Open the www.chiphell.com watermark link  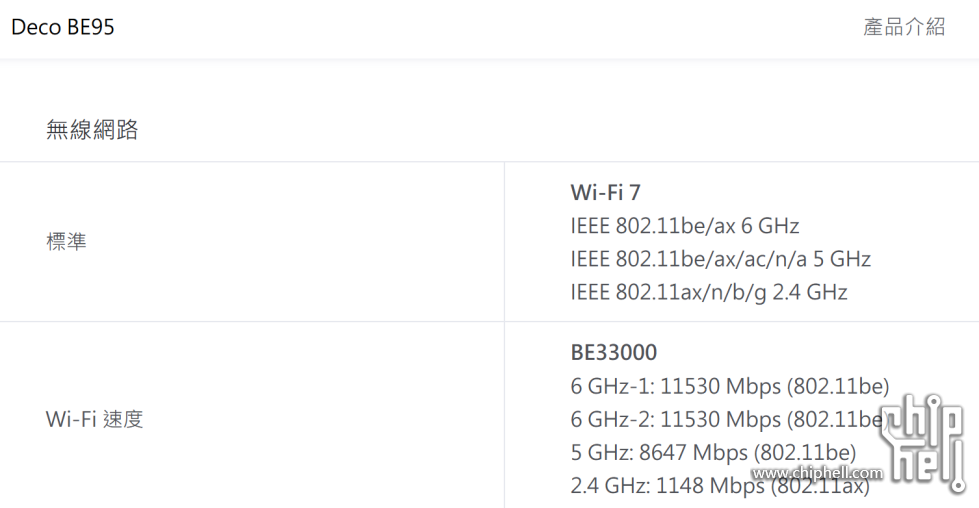pos(817,473)
